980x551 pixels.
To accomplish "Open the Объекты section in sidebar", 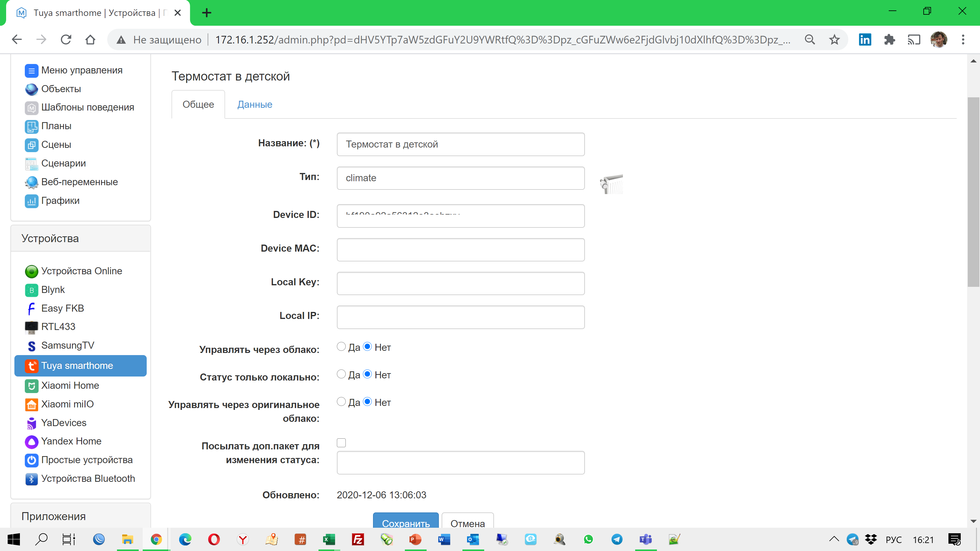I will pos(61,89).
